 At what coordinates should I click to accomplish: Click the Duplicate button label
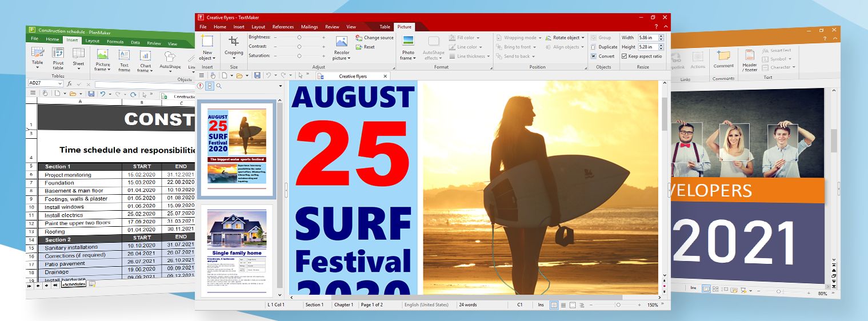click(608, 47)
